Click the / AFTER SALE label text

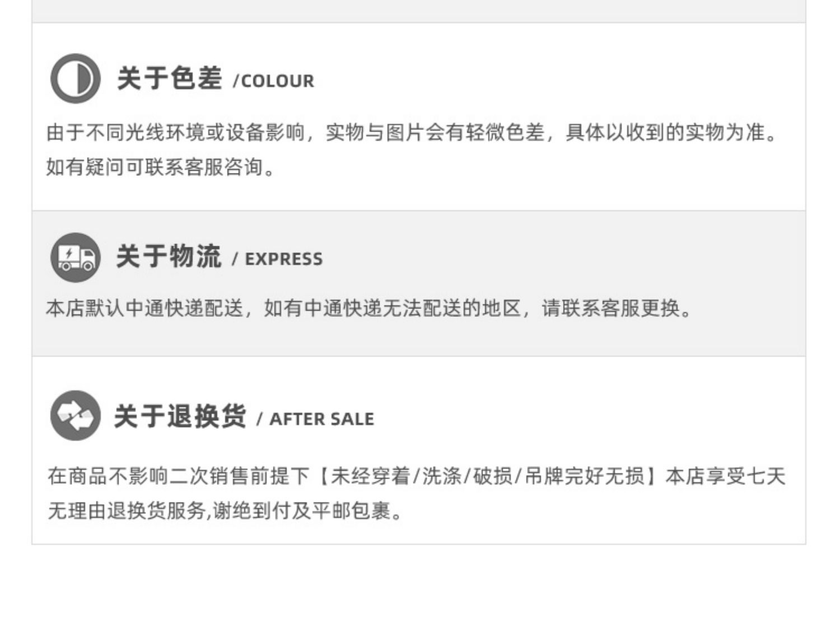(315, 419)
